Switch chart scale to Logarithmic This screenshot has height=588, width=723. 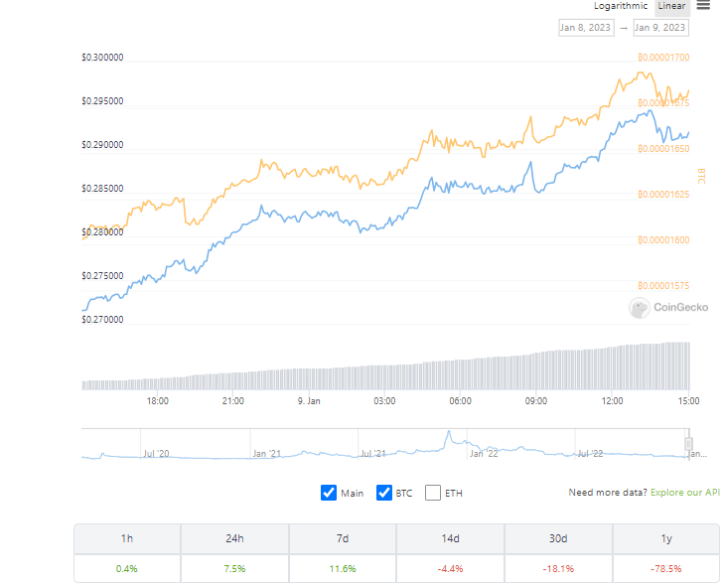pos(621,6)
